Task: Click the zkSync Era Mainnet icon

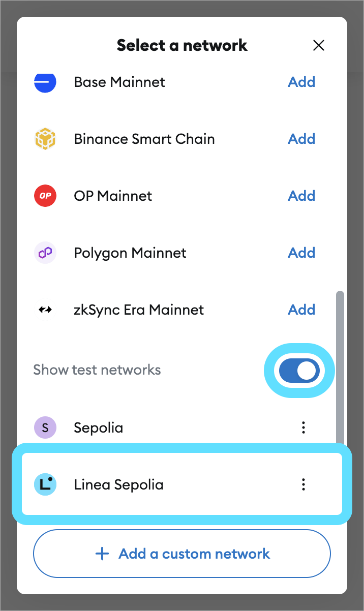Action: 45,310
